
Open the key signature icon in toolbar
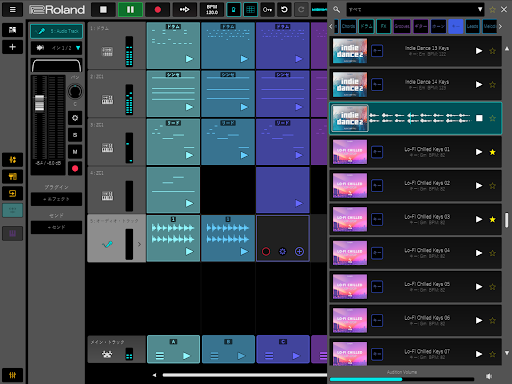coord(267,10)
